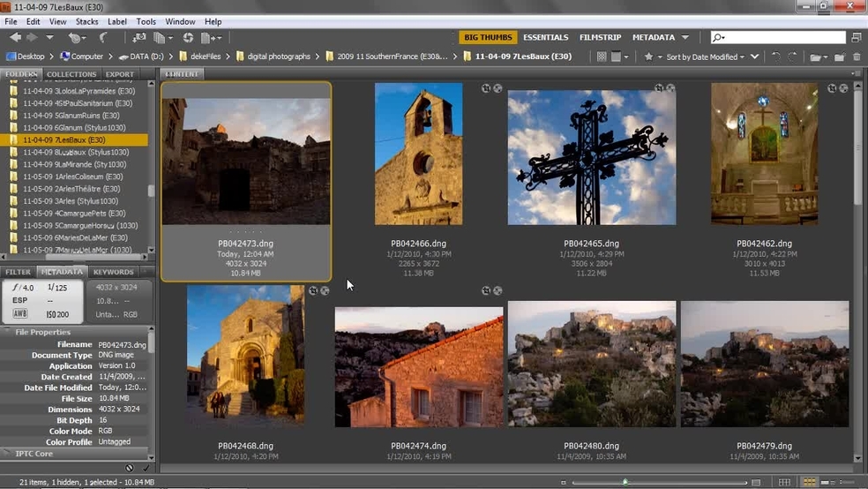Select thumbnail PB042466.dng

pyautogui.click(x=418, y=154)
